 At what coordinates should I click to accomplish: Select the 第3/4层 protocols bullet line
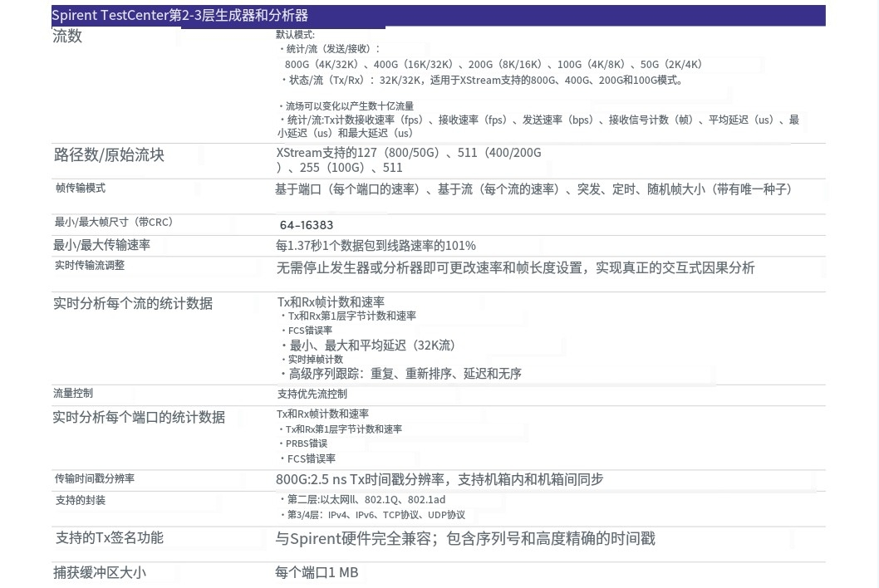click(x=376, y=515)
